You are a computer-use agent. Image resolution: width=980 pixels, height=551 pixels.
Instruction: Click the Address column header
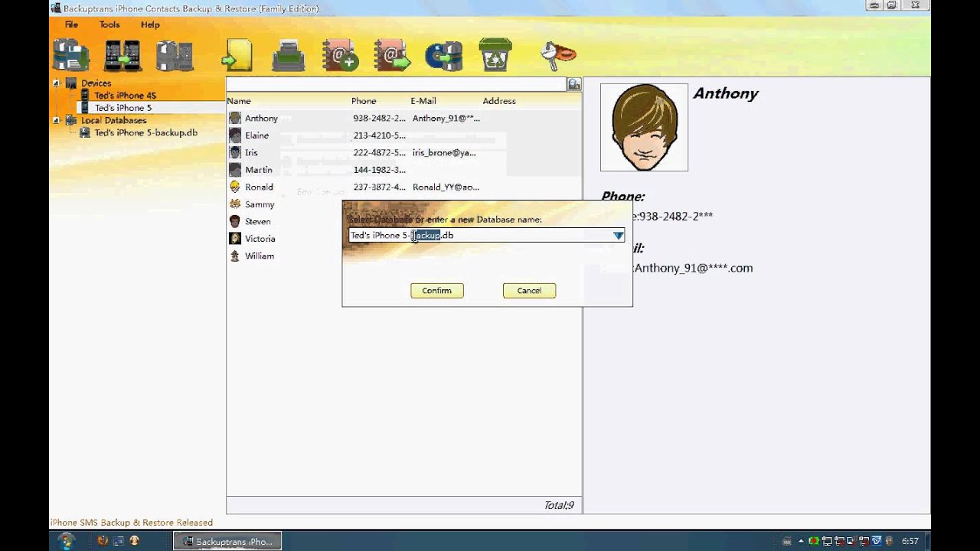499,101
